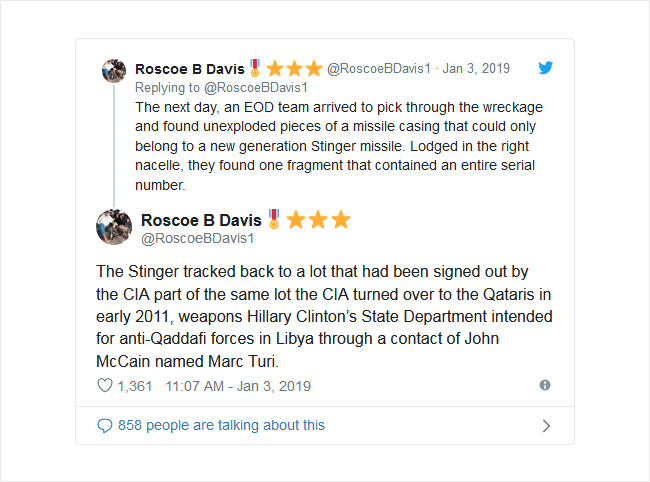650x482 pixels.
Task: Click the three gold stars beside main author name
Action: point(318,219)
